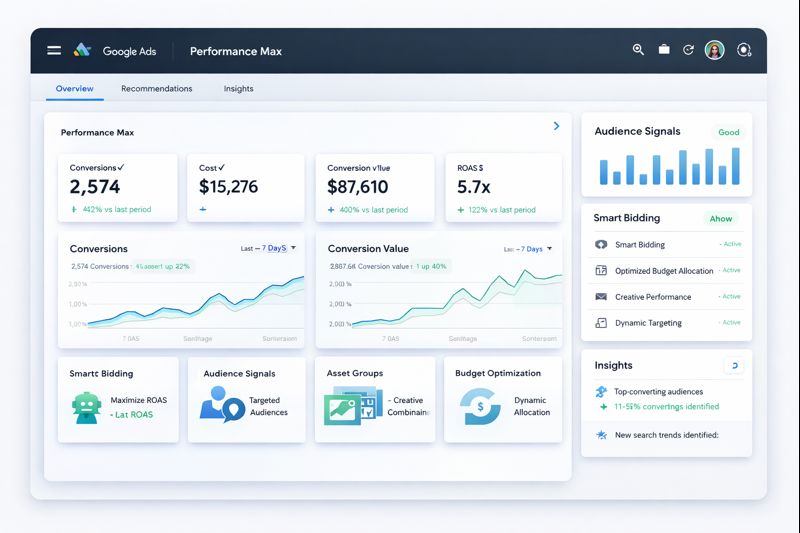This screenshot has height=533, width=800.
Task: Click 'Dynamic Targeting' label
Action: pyautogui.click(x=648, y=323)
